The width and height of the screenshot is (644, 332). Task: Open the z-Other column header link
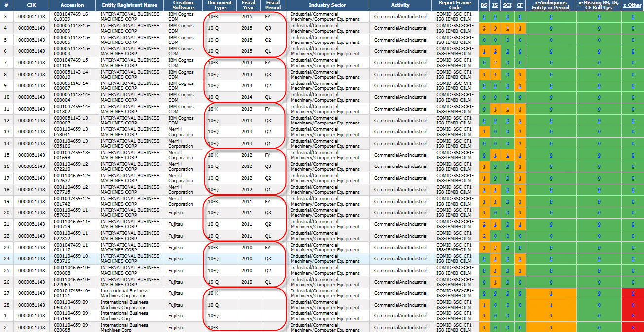click(x=632, y=5)
